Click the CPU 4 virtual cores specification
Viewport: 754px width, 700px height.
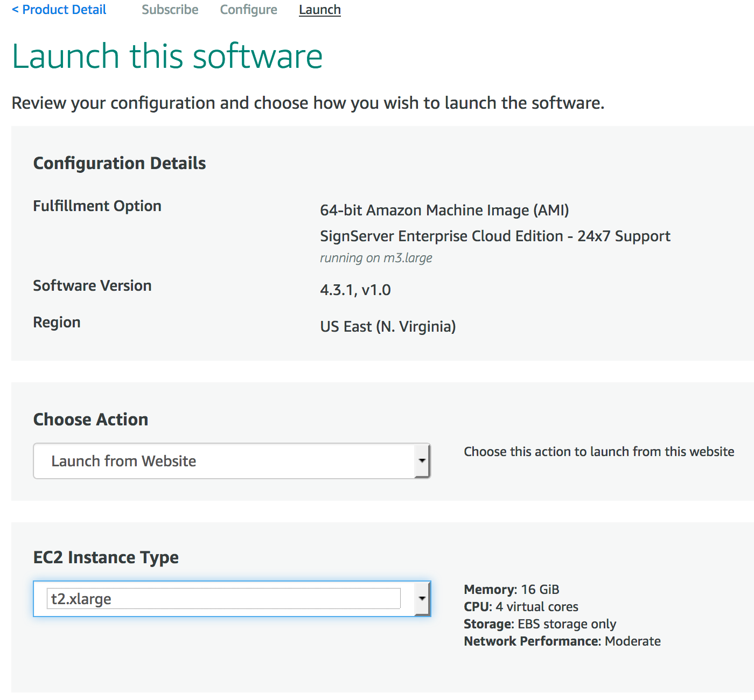[x=521, y=607]
